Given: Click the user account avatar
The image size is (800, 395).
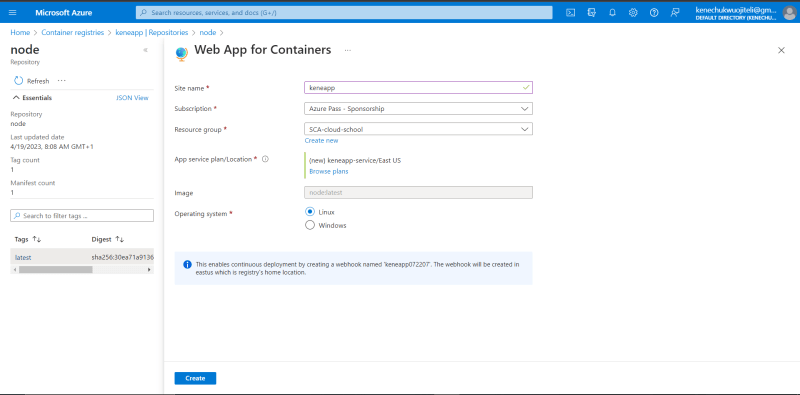Looking at the screenshot, I should tap(789, 13).
